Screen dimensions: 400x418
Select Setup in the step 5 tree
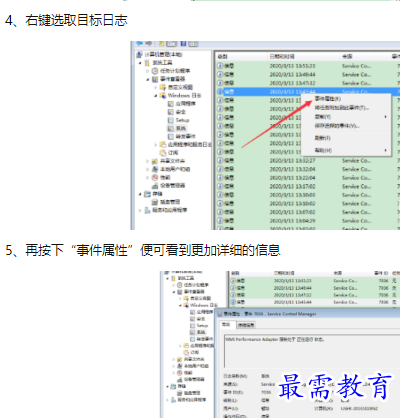[202, 325]
